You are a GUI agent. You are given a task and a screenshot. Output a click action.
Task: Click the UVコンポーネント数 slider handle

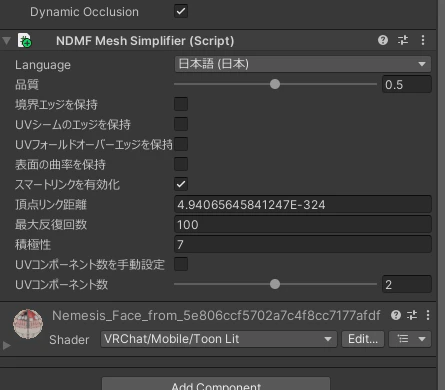click(275, 284)
